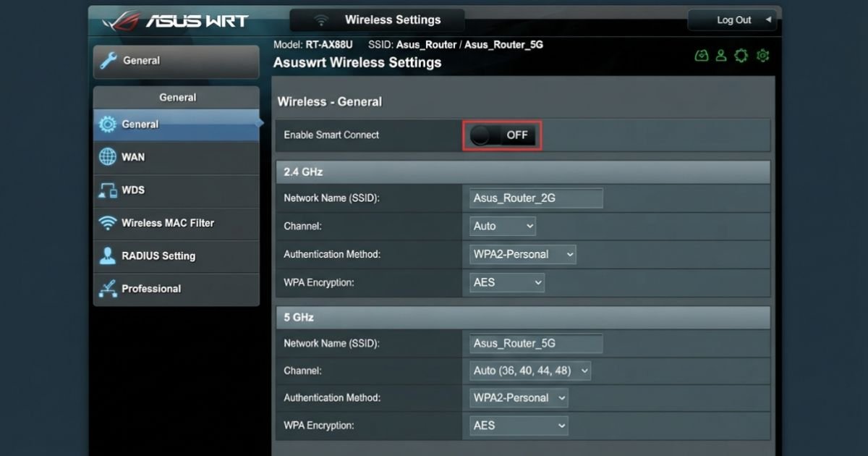Select the gear icon for the General page
This screenshot has width=868, height=456.
(108, 124)
